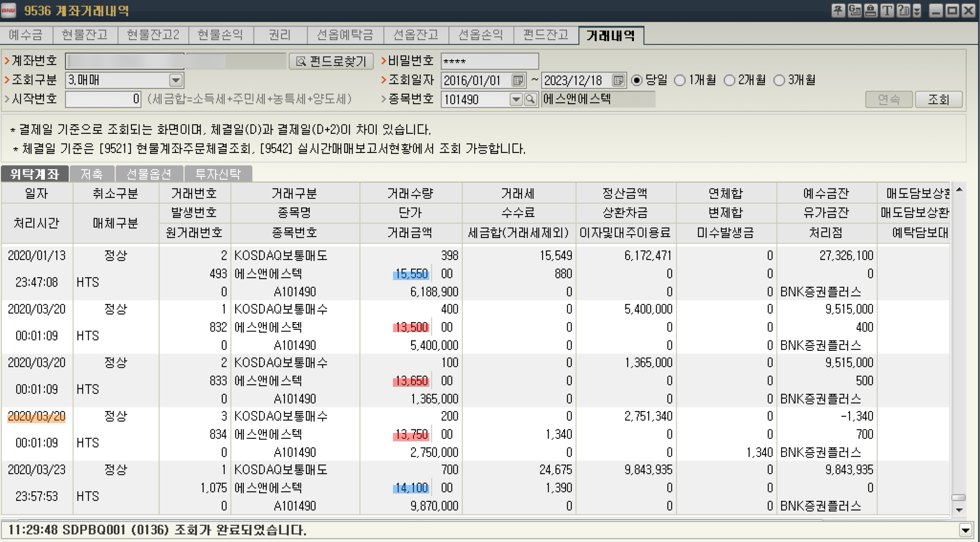Open the calendar for start date 2016/01/01
The image size is (980, 542).
pyautogui.click(x=517, y=80)
